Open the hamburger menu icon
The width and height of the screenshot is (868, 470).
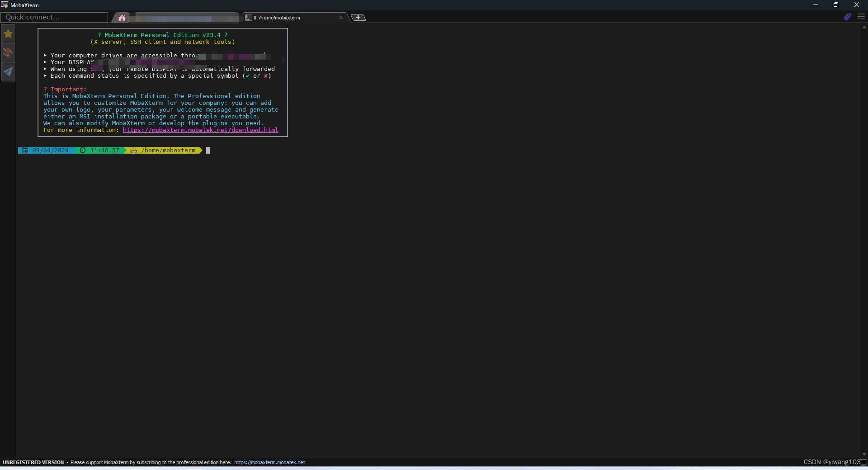point(861,17)
